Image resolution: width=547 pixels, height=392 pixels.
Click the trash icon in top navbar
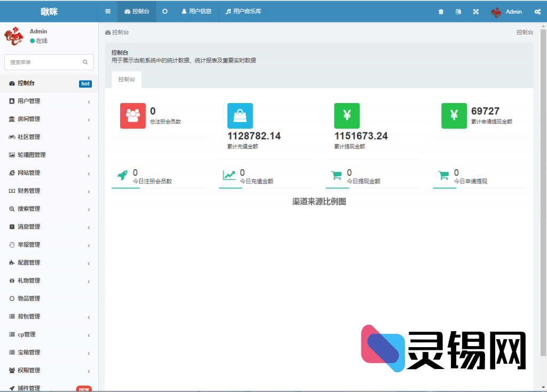[x=440, y=11]
